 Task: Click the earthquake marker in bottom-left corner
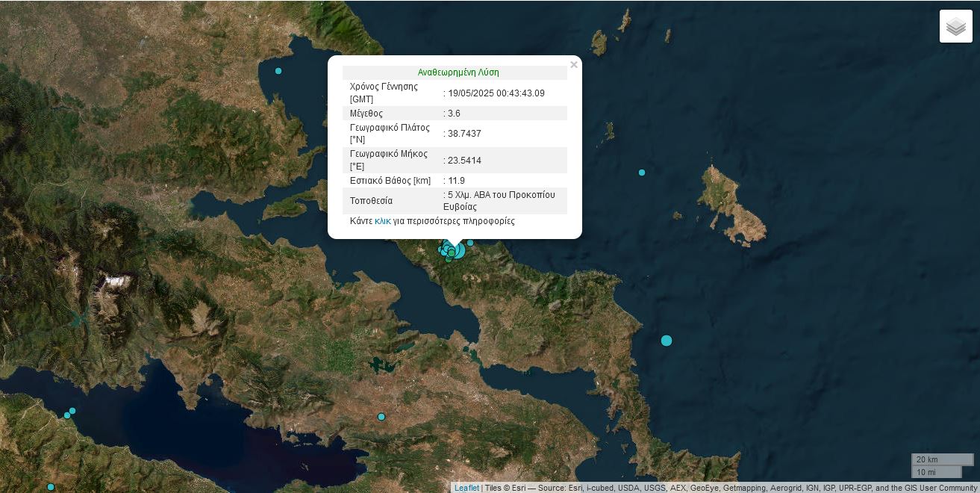[51, 487]
